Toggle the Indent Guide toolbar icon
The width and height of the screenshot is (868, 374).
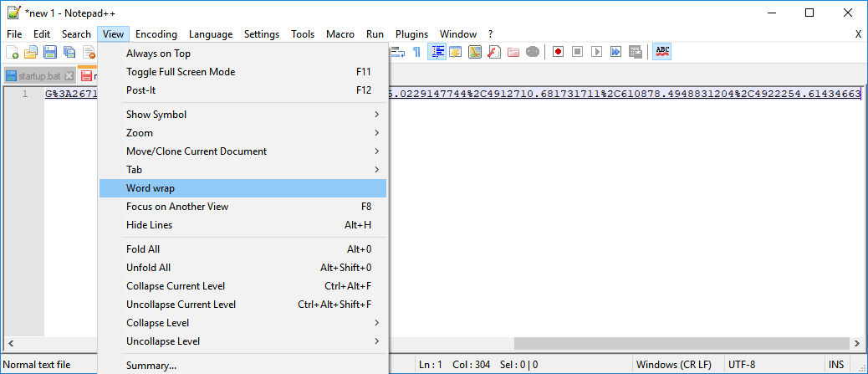coord(437,52)
